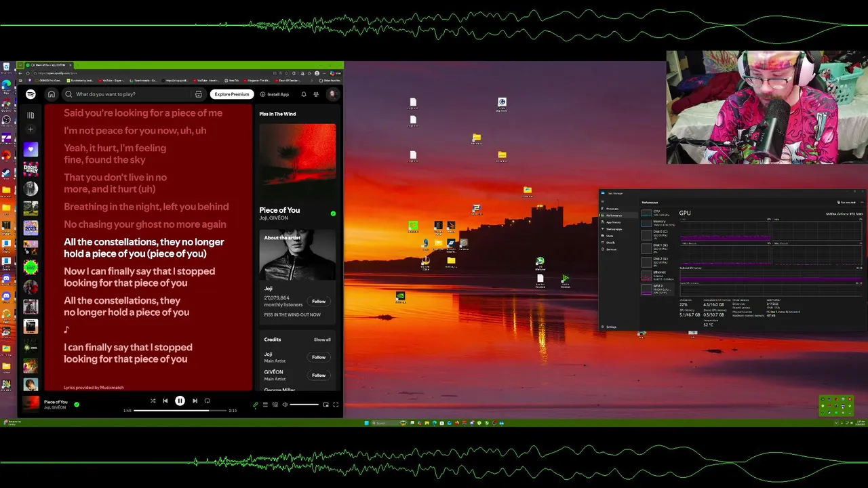
Task: Click Install App in Spotify header
Action: (275, 94)
